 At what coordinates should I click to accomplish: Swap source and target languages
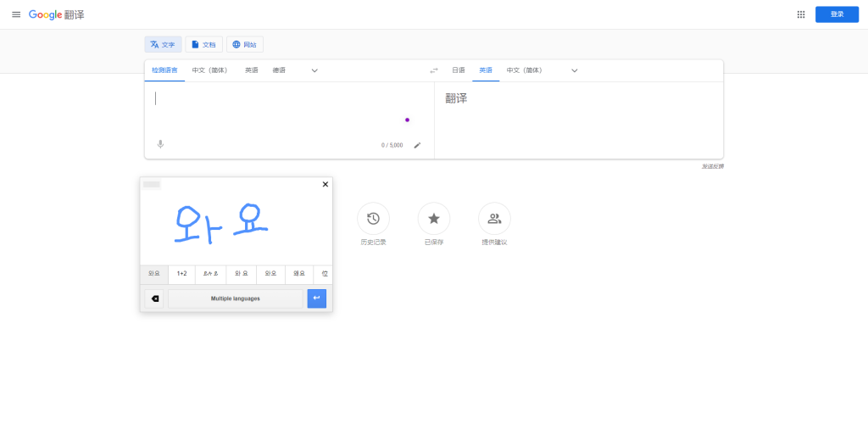434,70
